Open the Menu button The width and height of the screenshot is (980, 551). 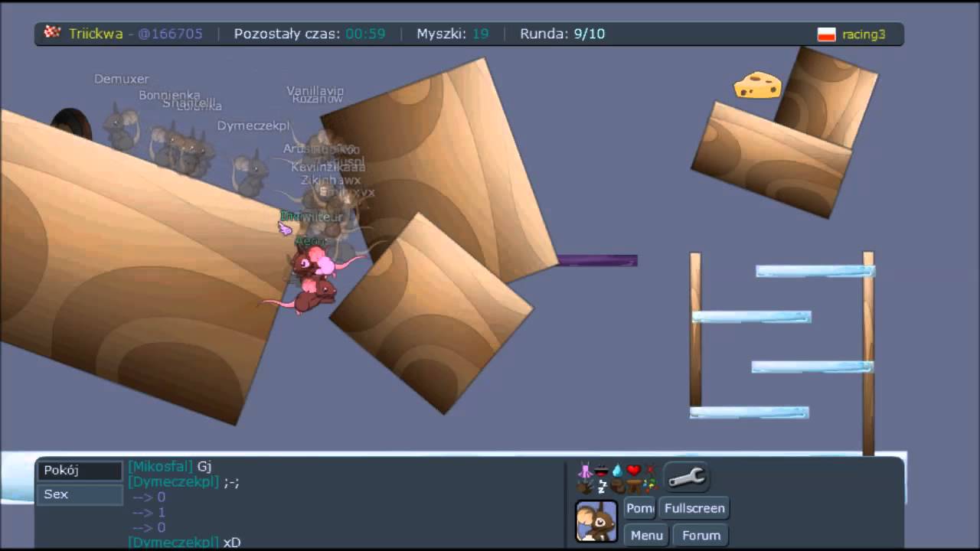[x=646, y=535]
